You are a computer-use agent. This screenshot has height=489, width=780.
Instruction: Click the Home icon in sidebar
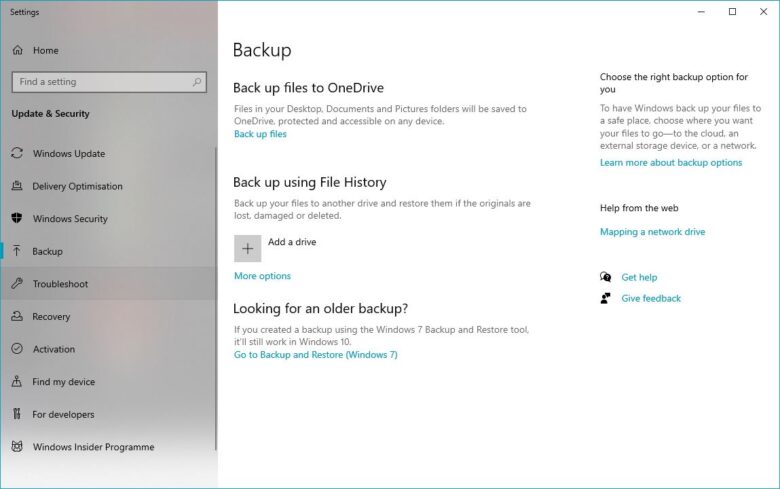point(17,50)
